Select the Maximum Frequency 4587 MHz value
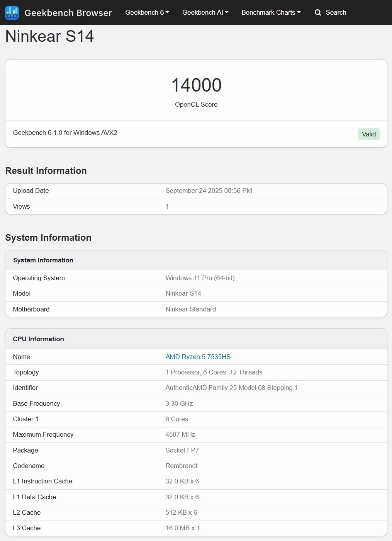The image size is (392, 541). (180, 434)
